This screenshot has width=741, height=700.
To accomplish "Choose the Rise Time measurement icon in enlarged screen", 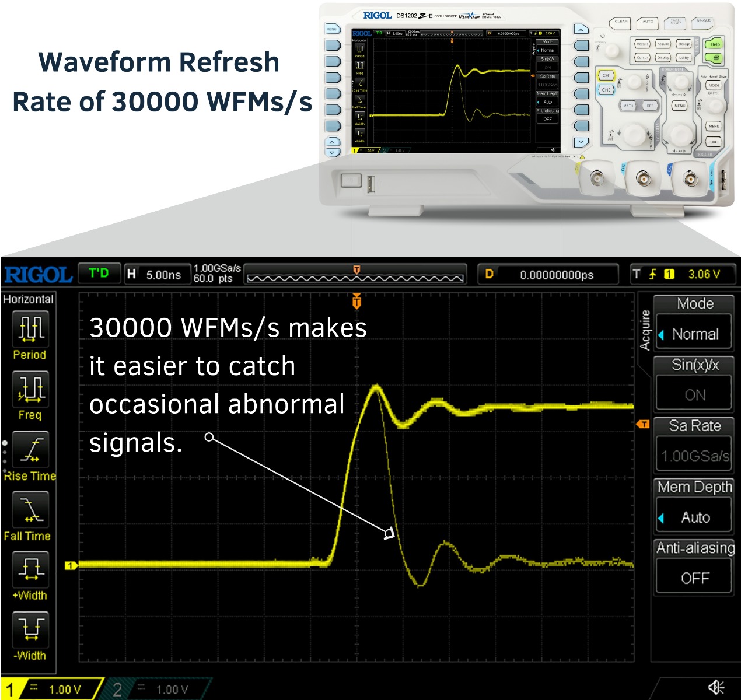I will (32, 449).
